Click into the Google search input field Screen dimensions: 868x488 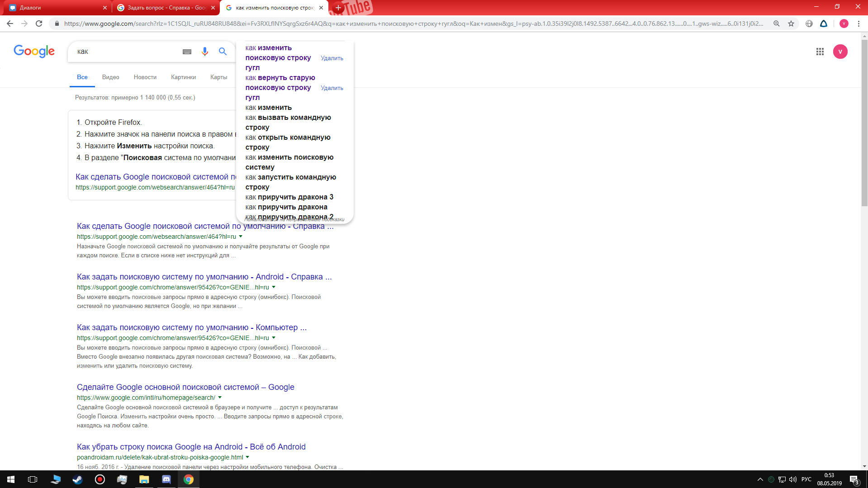[127, 52]
